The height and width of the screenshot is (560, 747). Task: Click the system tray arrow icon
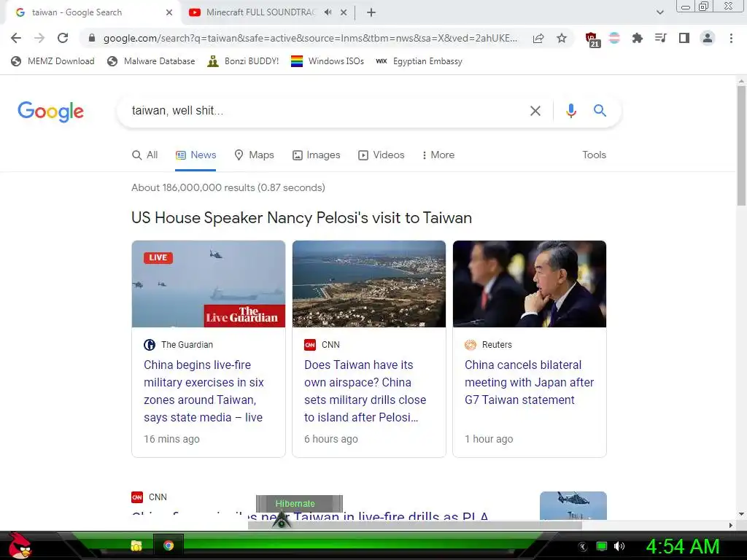coord(582,547)
